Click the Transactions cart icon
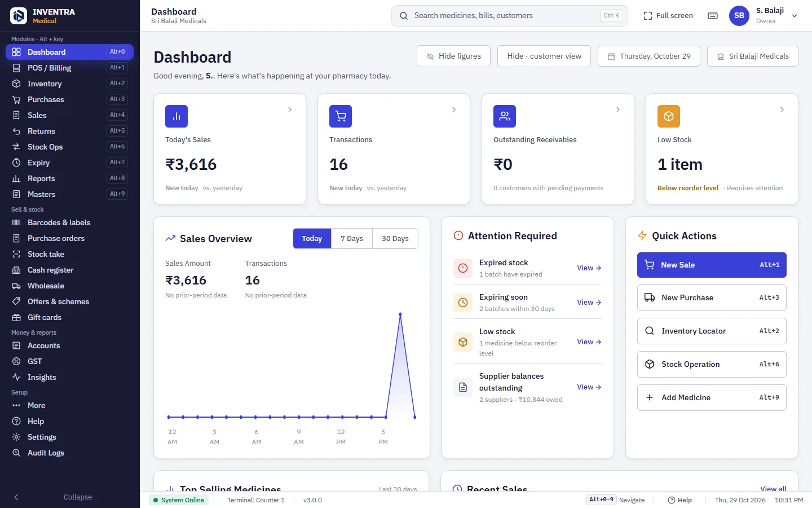Image resolution: width=812 pixels, height=508 pixels. (341, 116)
